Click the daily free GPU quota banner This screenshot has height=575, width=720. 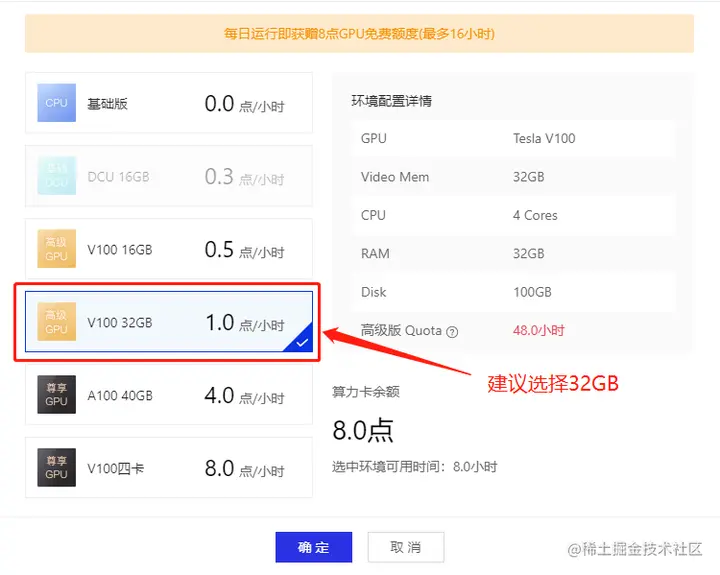360,34
